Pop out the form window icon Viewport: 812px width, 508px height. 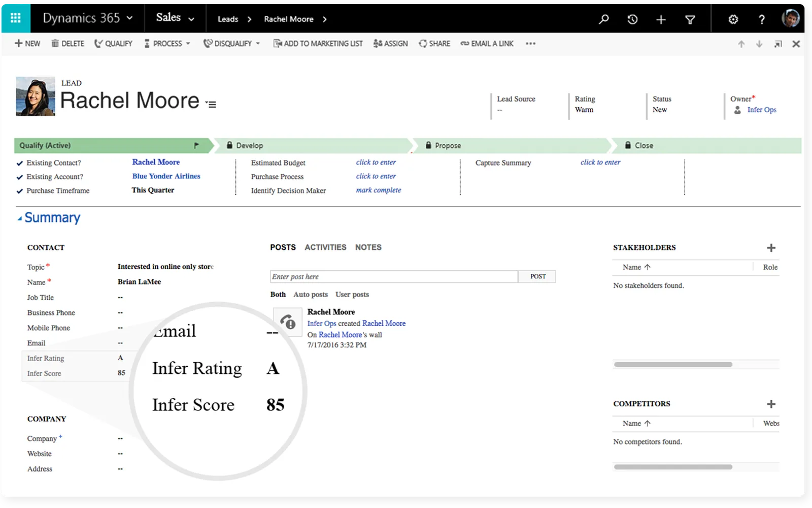(x=778, y=44)
